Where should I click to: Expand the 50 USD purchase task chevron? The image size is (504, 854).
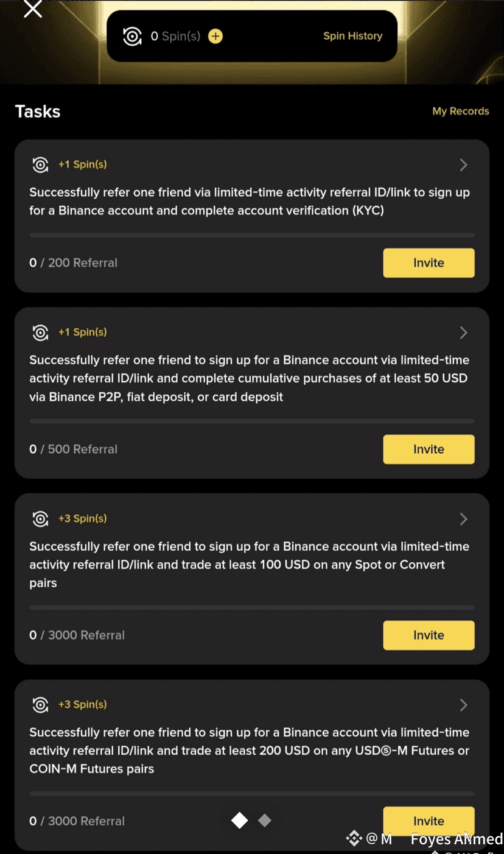coord(464,333)
